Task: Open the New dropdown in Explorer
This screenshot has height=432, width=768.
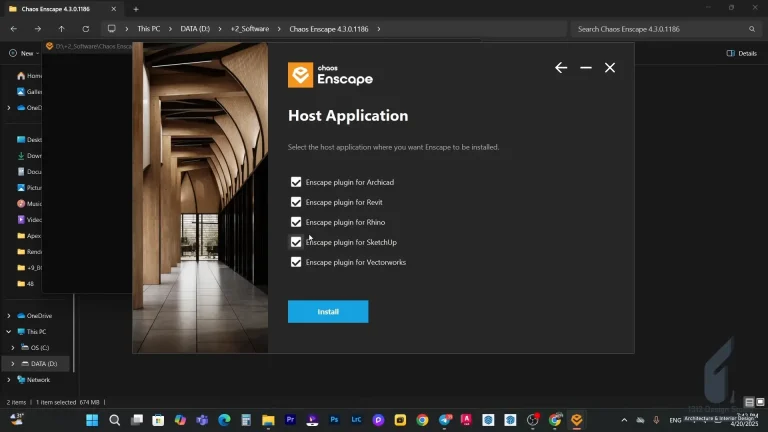Action: pyautogui.click(x=24, y=53)
